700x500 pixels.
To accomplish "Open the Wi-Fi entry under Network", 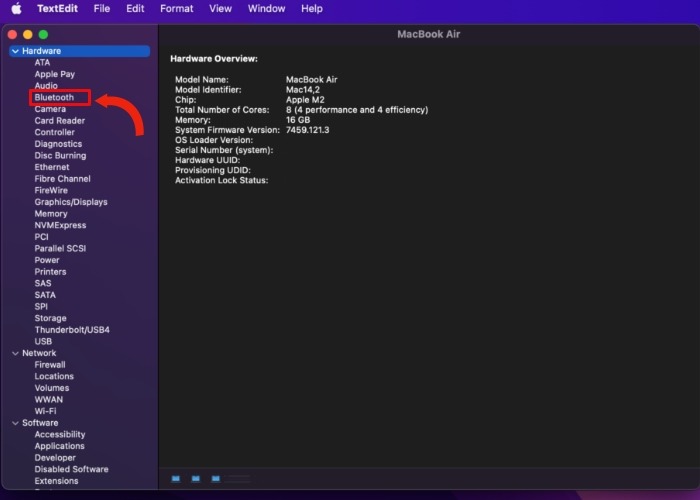I will [x=46, y=411].
